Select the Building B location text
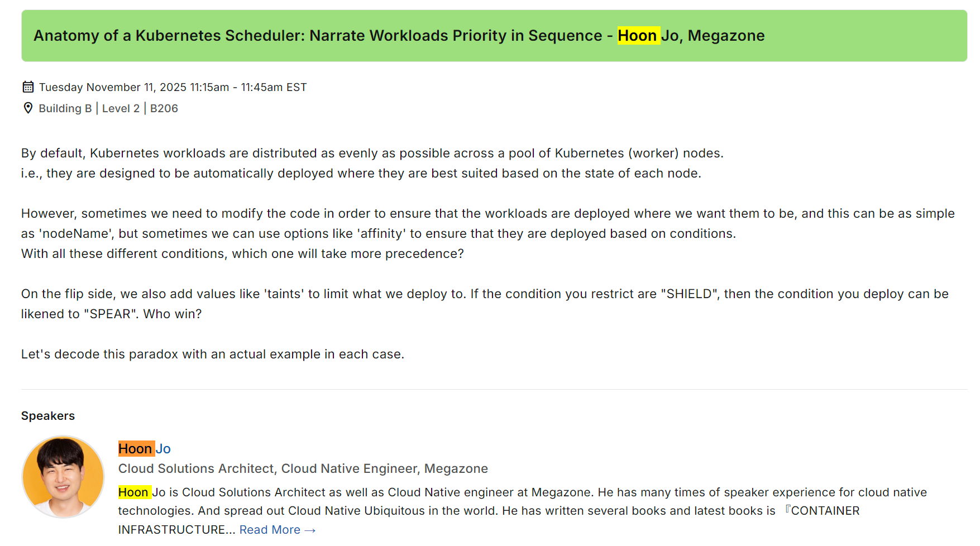The height and width of the screenshot is (546, 980). [x=65, y=108]
